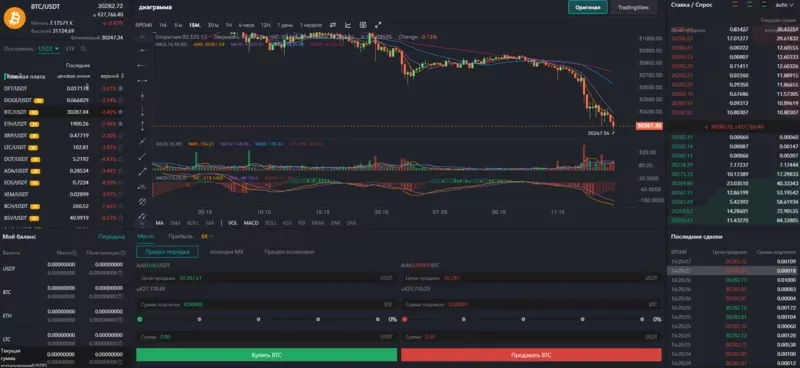Select the horizontal line drawing tool

click(142, 51)
